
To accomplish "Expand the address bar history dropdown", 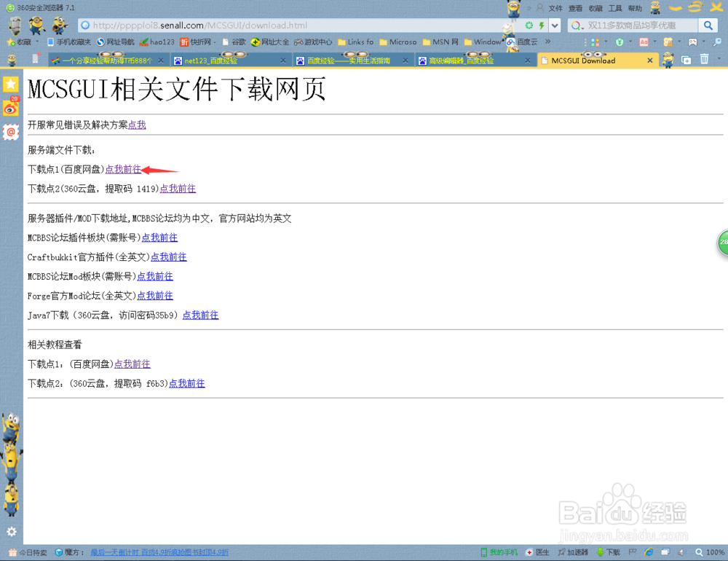I will coord(555,25).
